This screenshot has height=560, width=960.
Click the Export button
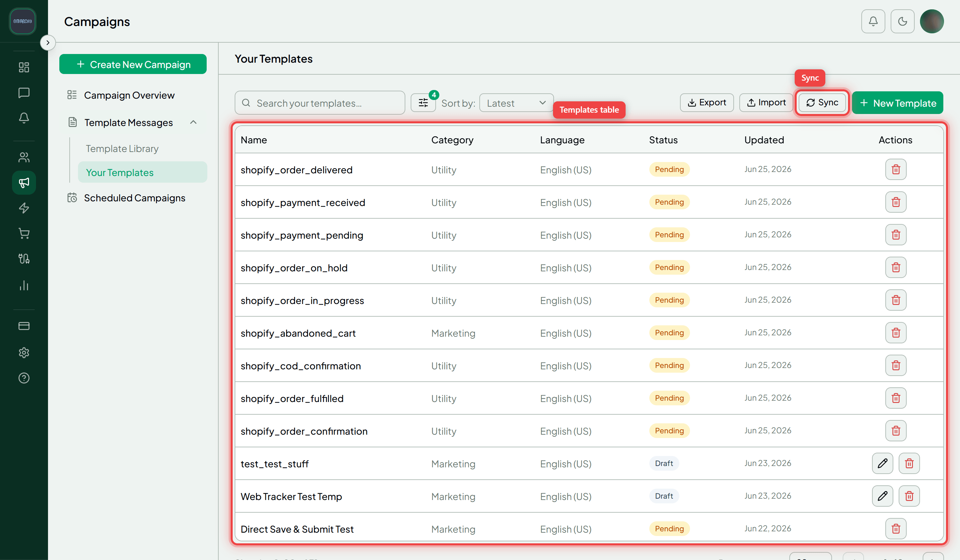click(707, 103)
